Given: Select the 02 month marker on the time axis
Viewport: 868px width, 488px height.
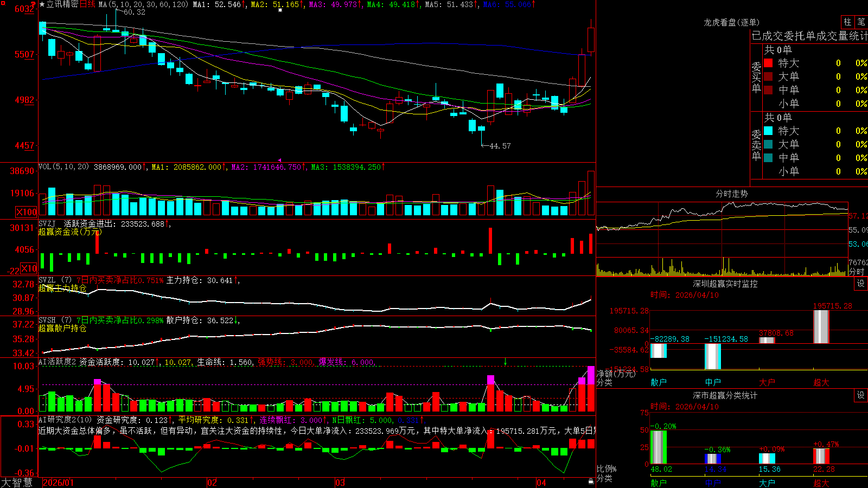Looking at the screenshot, I should (212, 483).
